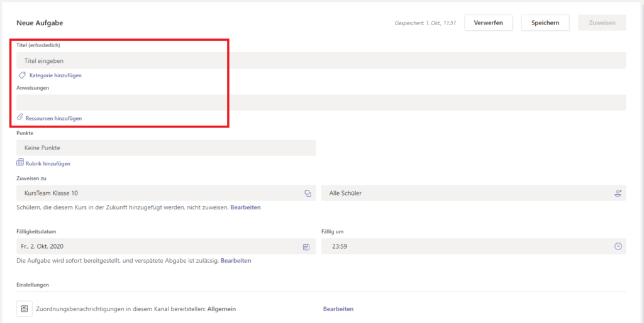This screenshot has height=323, width=644.
Task: Click the channel notification icon
Action: click(24, 309)
